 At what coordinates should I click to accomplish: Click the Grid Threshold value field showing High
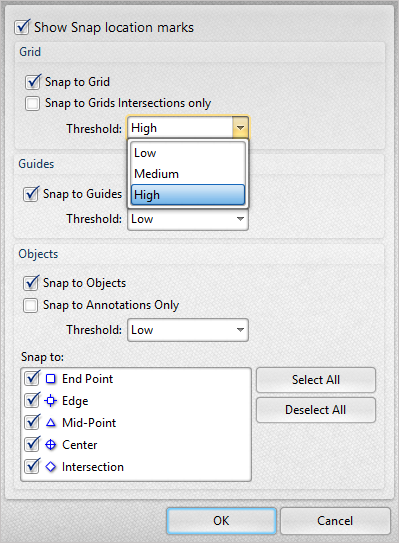pos(180,128)
